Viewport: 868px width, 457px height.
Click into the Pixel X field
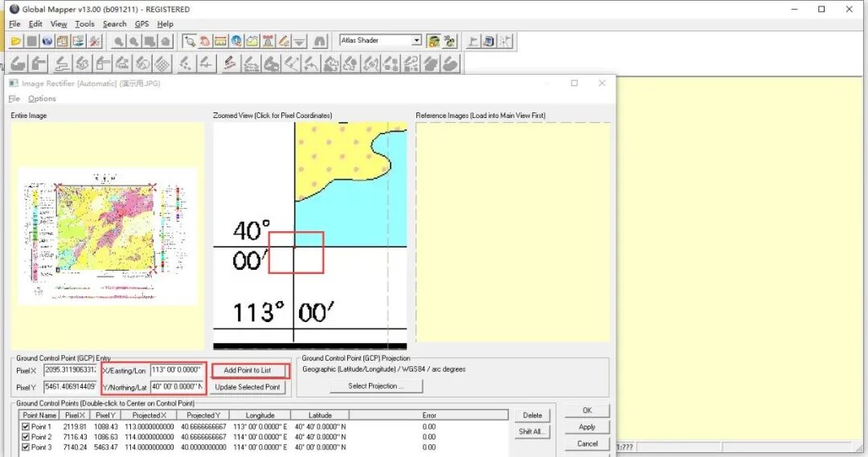pos(70,369)
